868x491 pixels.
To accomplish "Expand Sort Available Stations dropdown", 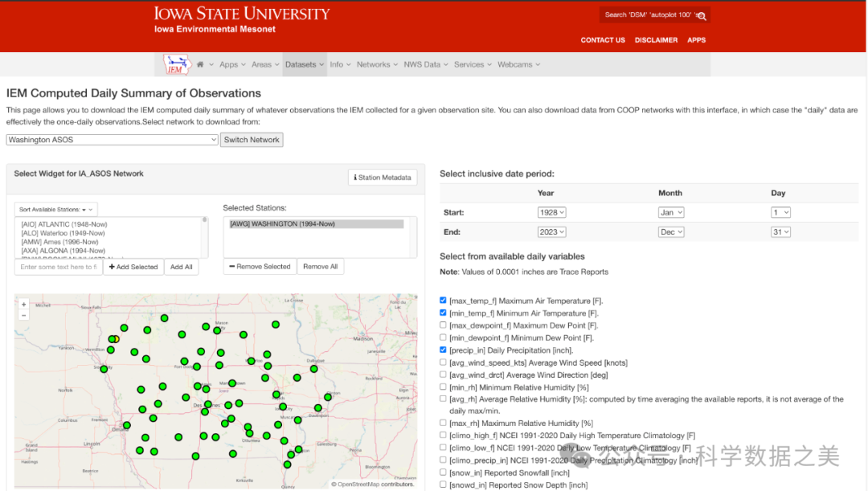I will pyautogui.click(x=56, y=210).
